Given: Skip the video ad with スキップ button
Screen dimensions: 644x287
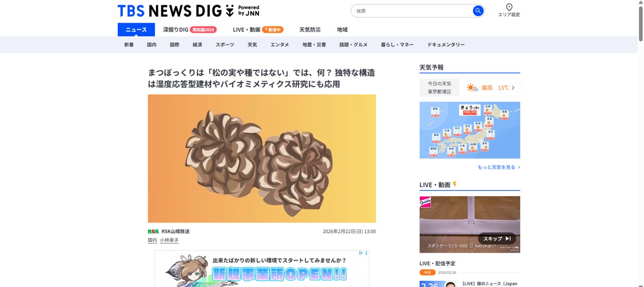Looking at the screenshot, I should pyautogui.click(x=497, y=239).
